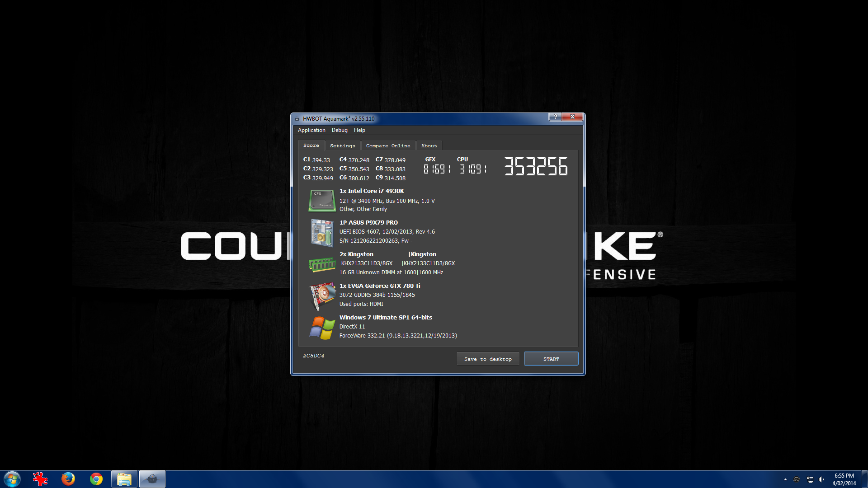The image size is (868, 488).
Task: Open Google Chrome from the taskbar
Action: [96, 479]
